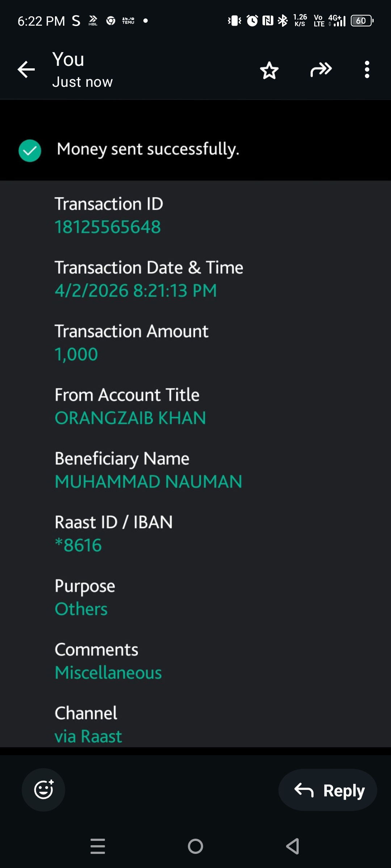Star this message
This screenshot has height=868, width=391.
click(269, 70)
